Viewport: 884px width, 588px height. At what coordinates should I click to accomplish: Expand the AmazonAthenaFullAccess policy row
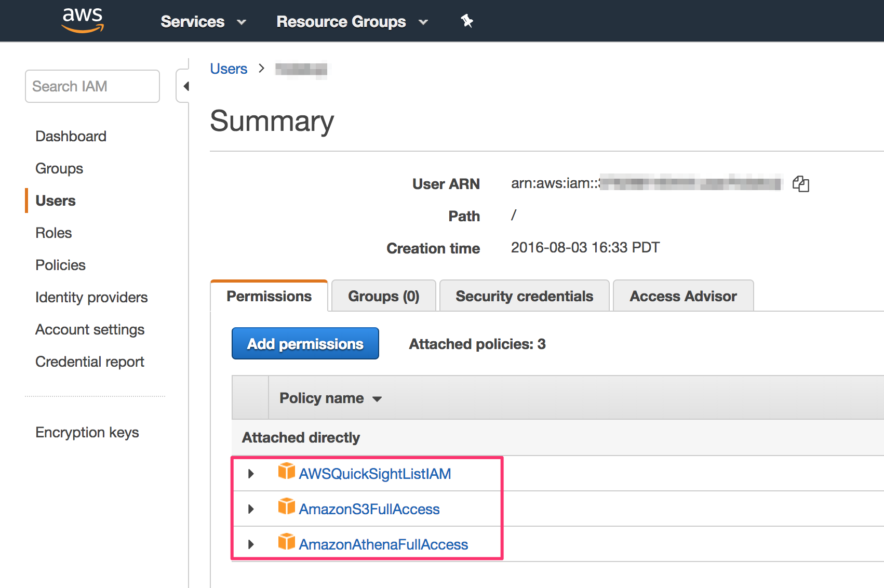(251, 544)
